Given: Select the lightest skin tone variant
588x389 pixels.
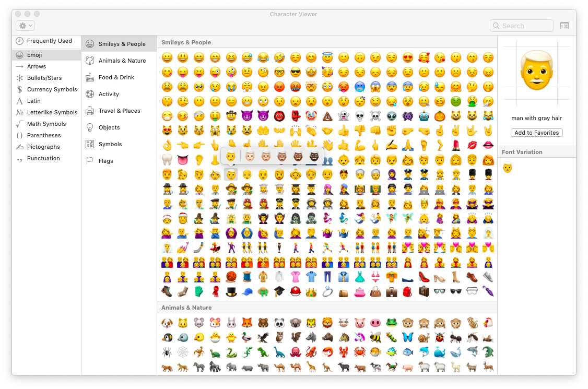Looking at the screenshot, I should click(x=250, y=156).
